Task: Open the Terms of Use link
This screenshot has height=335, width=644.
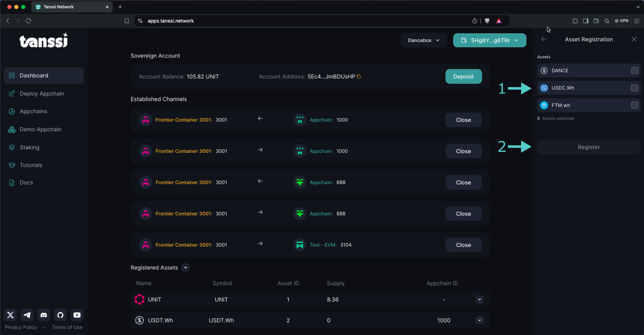Action: (x=67, y=327)
